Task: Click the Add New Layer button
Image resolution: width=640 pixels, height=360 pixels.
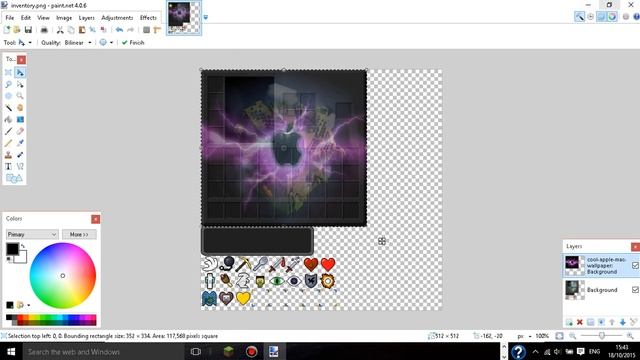Action: coord(569,322)
